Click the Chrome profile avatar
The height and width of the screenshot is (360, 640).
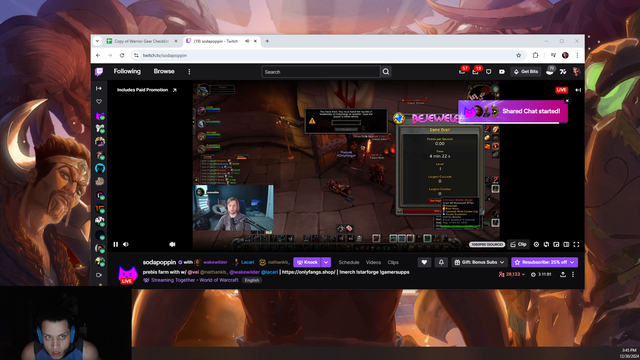(x=565, y=55)
